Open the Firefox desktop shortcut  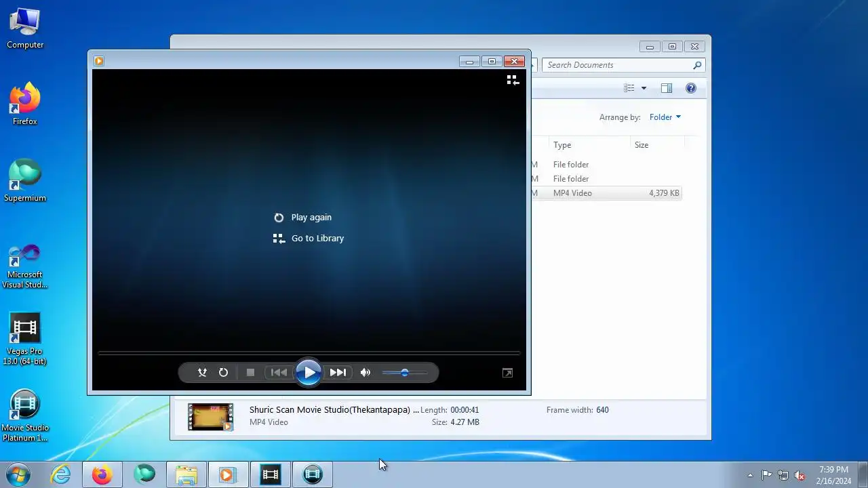(x=25, y=104)
